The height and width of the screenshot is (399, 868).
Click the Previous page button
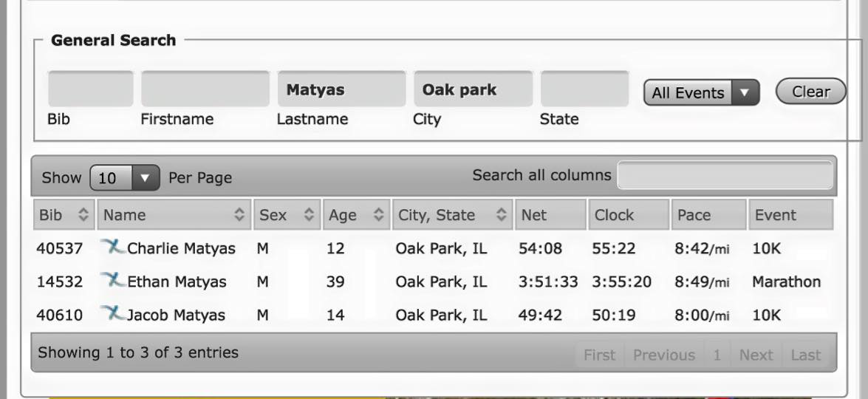click(x=663, y=355)
